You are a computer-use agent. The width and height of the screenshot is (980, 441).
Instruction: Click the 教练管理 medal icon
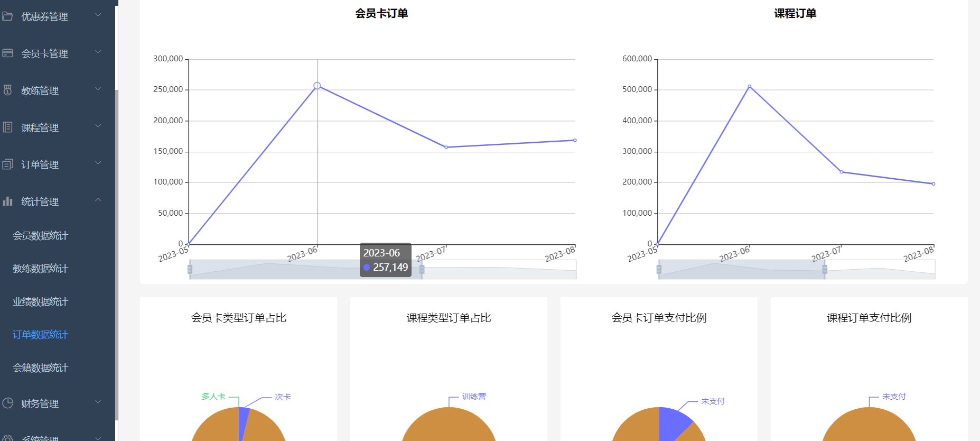pos(7,90)
